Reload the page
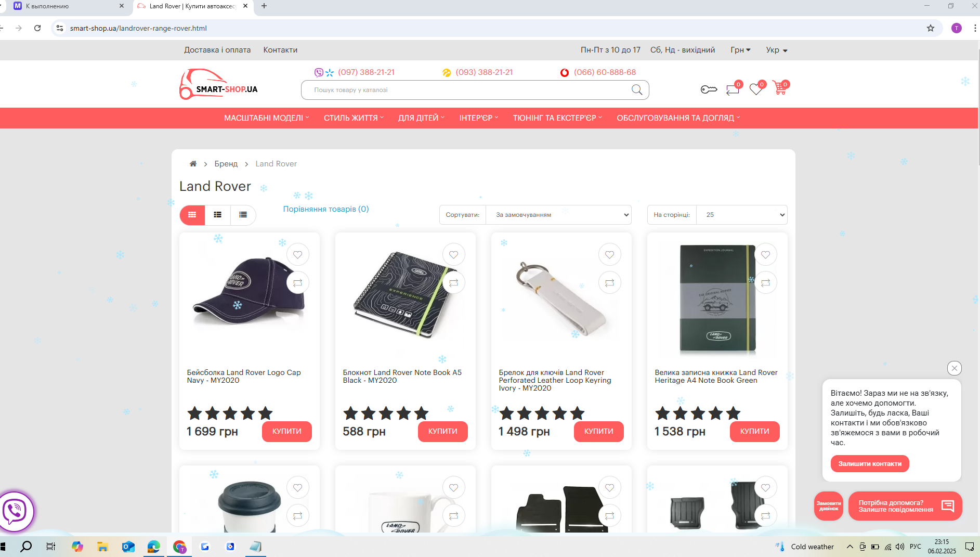Viewport: 980px width, 557px height. point(37,28)
